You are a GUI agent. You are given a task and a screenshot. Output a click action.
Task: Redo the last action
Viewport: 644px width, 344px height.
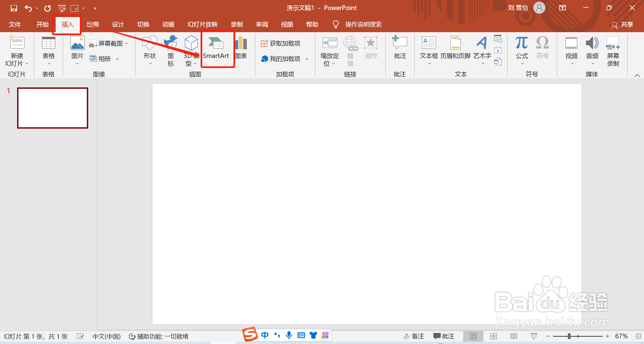click(x=48, y=8)
